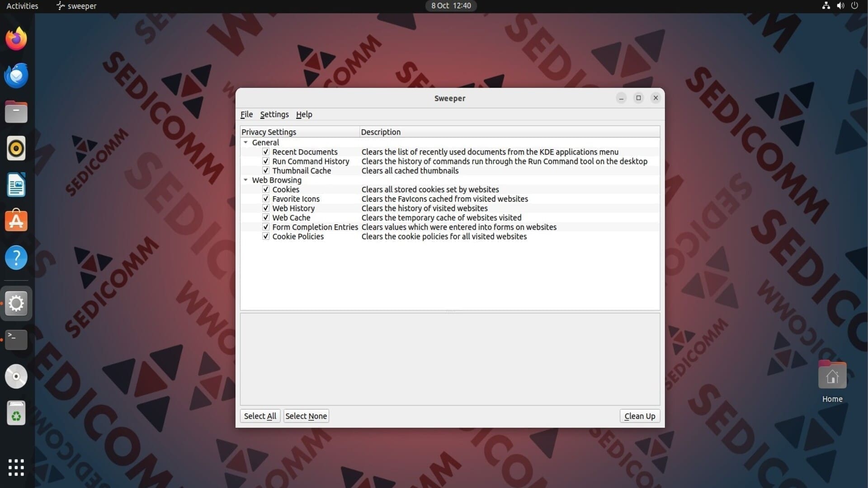Screen dimensions: 868x488
Task: Click Activities in the top bar
Action: click(22, 6)
